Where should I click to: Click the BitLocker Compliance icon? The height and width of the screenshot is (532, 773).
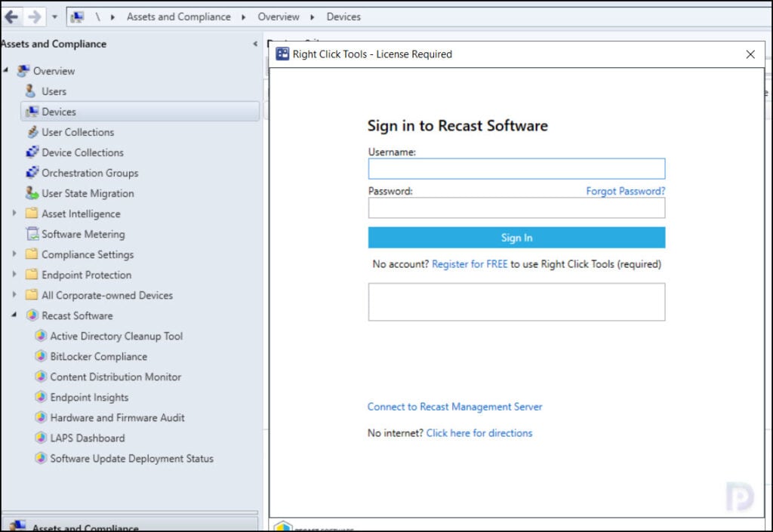[41, 356]
